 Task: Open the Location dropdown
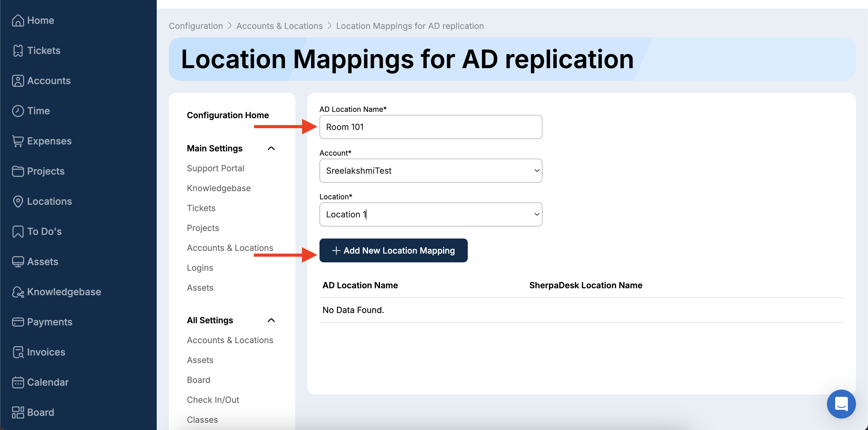[430, 214]
